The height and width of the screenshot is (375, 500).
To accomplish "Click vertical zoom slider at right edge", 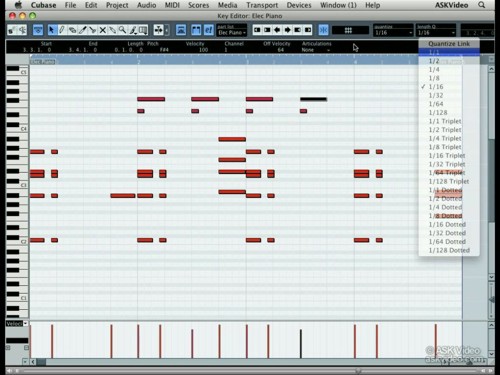I will point(492,300).
